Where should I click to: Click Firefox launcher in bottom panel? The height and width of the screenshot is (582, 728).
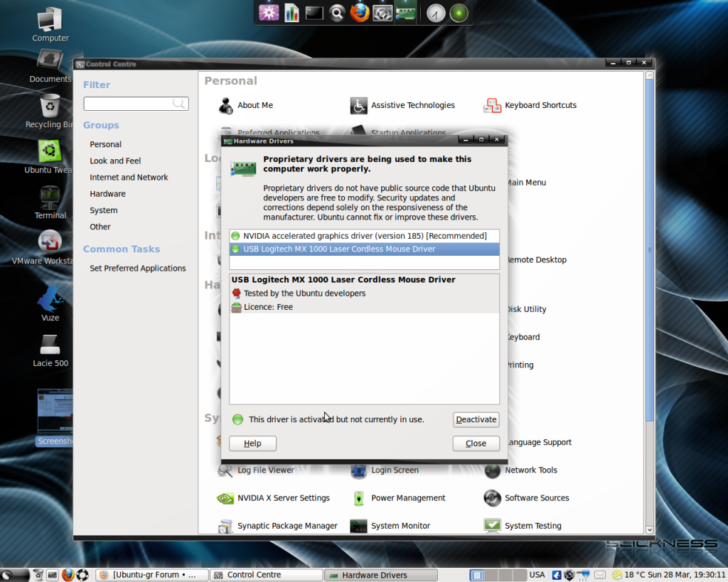point(68,575)
